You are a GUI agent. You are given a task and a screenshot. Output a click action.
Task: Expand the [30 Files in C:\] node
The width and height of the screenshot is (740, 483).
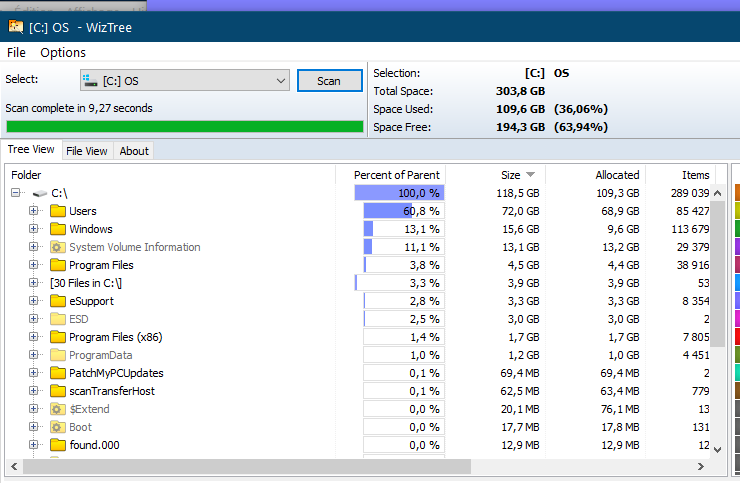click(34, 283)
